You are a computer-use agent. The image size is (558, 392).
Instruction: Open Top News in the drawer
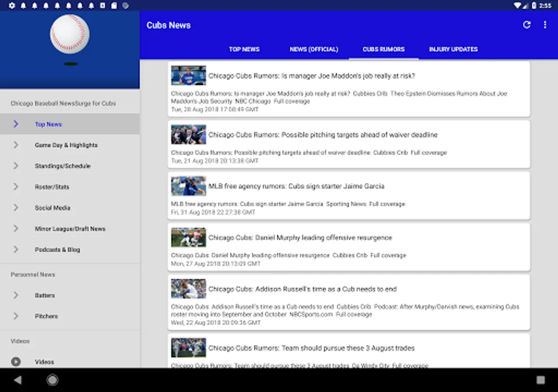(x=70, y=124)
